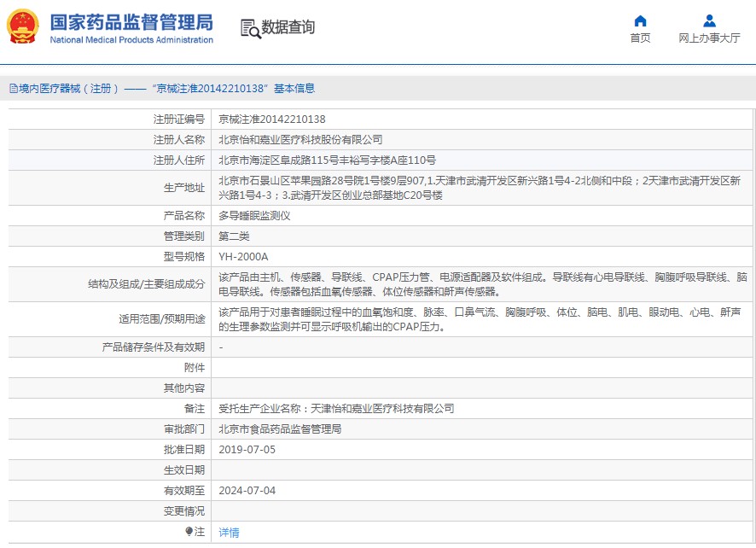
Task: Click the 型号规格 label
Action: pos(184,257)
